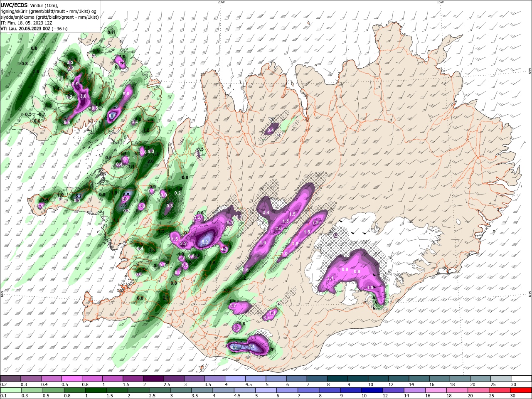Click the '4.3' value in the small purple patch
The image size is (532, 399).
tap(224, 249)
